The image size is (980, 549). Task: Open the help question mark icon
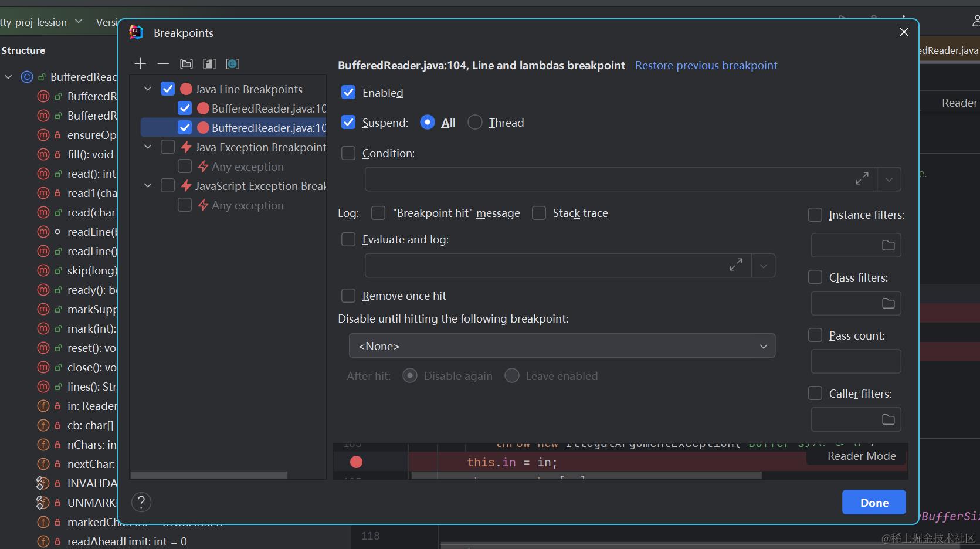click(141, 502)
